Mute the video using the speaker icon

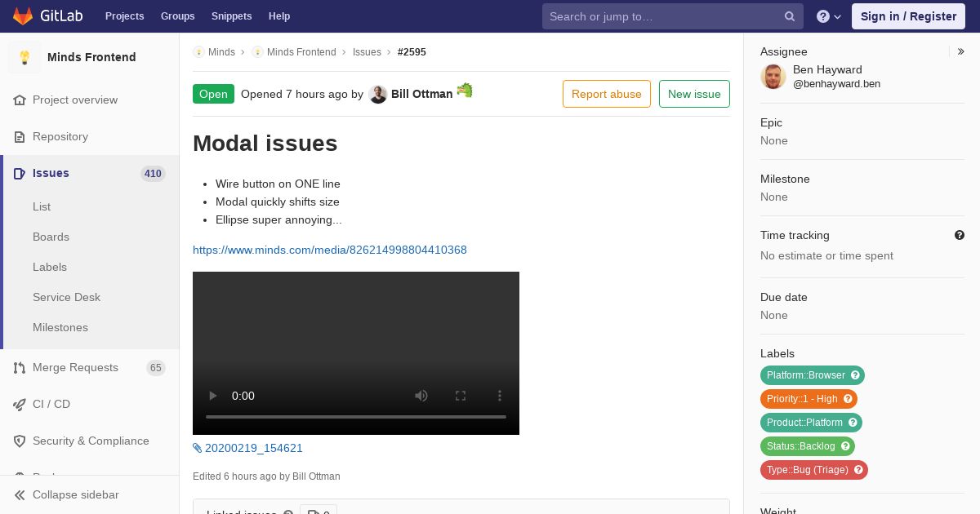[421, 396]
